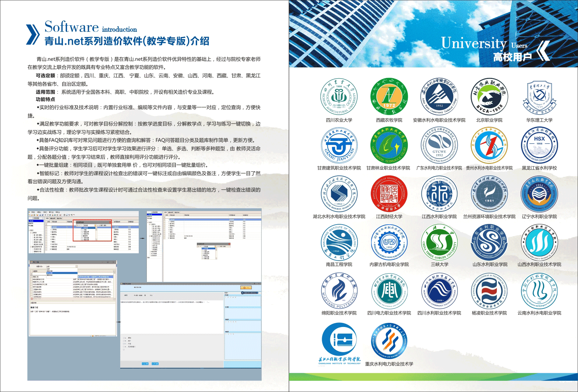Click the blue previous-question button in quiz

pos(145,364)
